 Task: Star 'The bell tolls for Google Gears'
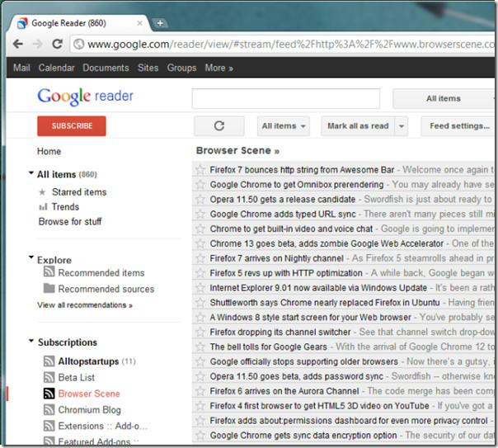point(200,347)
